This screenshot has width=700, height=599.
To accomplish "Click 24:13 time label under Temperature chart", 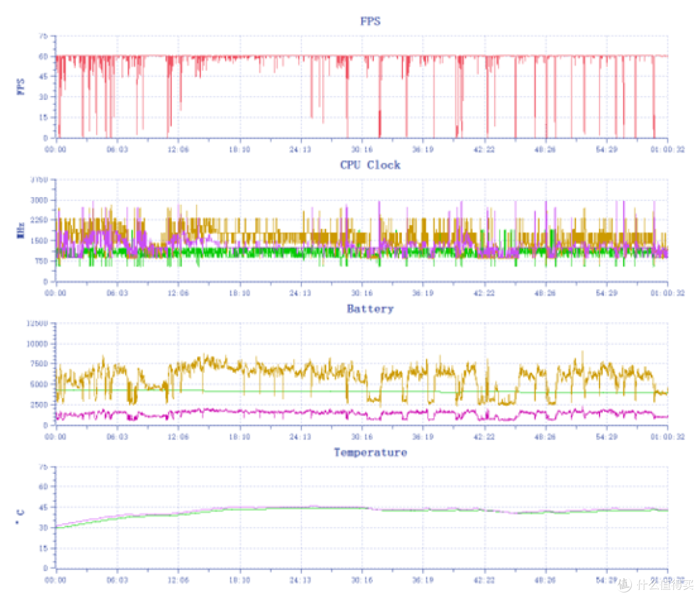I will pyautogui.click(x=301, y=580).
